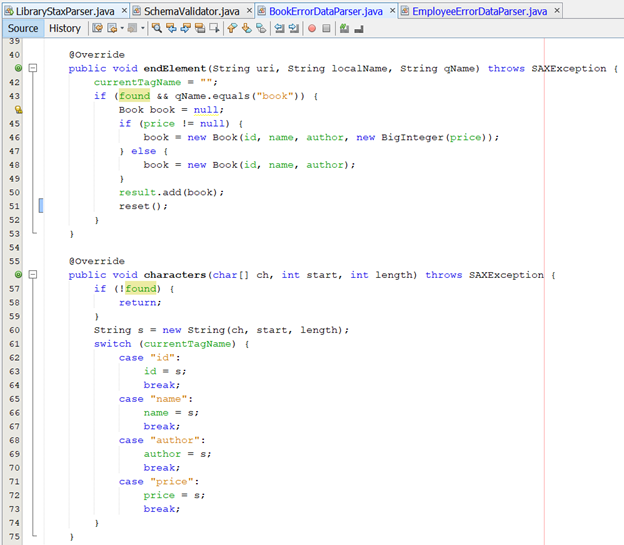Screen dimensions: 624x545
Task: Open the SchemaValidator.java tab
Action: click(192, 11)
